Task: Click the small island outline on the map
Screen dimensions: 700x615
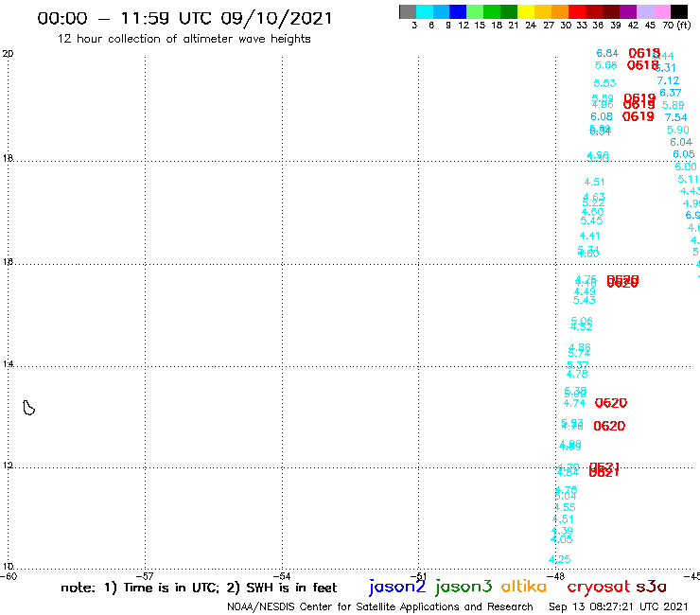Action: click(28, 408)
